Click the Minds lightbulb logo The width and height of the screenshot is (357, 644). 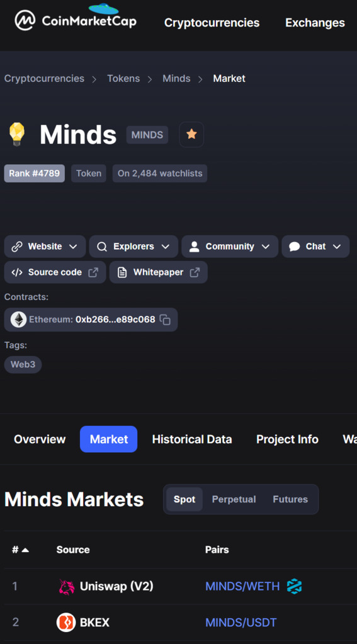tap(17, 135)
